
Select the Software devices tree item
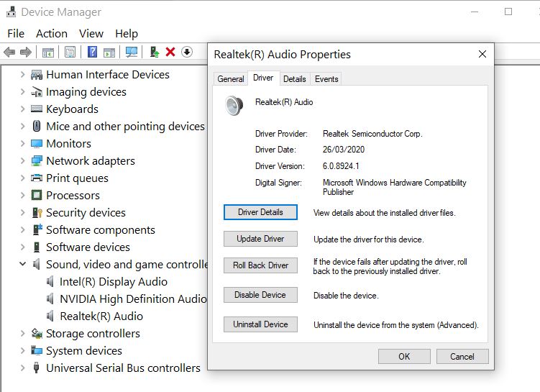[88, 247]
